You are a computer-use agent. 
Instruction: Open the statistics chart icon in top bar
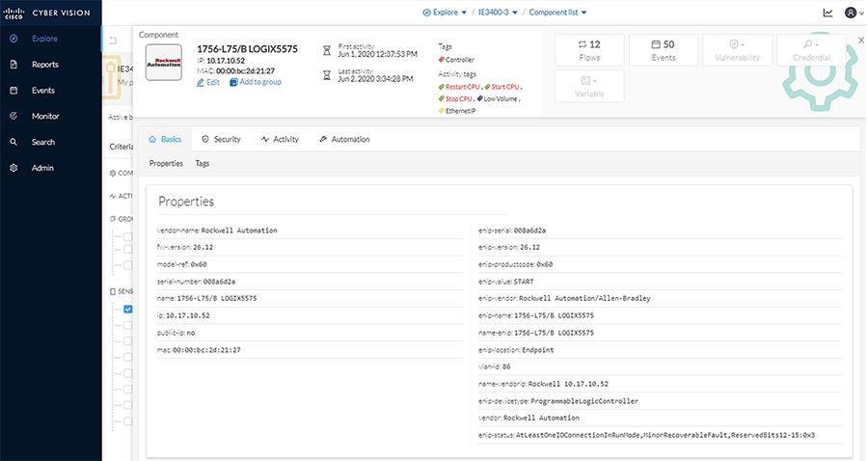click(x=827, y=13)
